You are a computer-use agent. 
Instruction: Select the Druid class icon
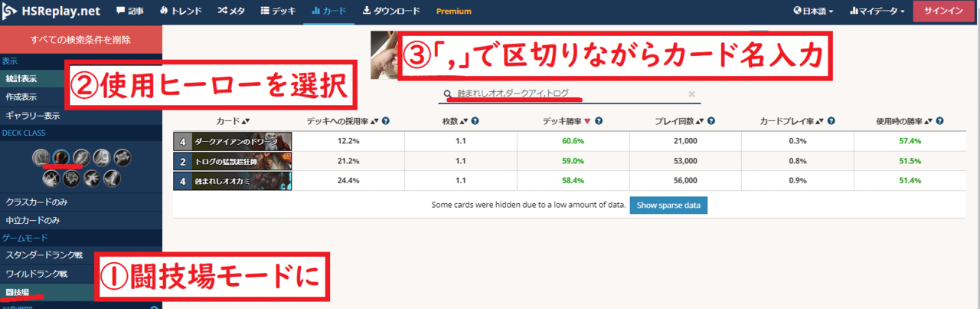click(x=41, y=156)
